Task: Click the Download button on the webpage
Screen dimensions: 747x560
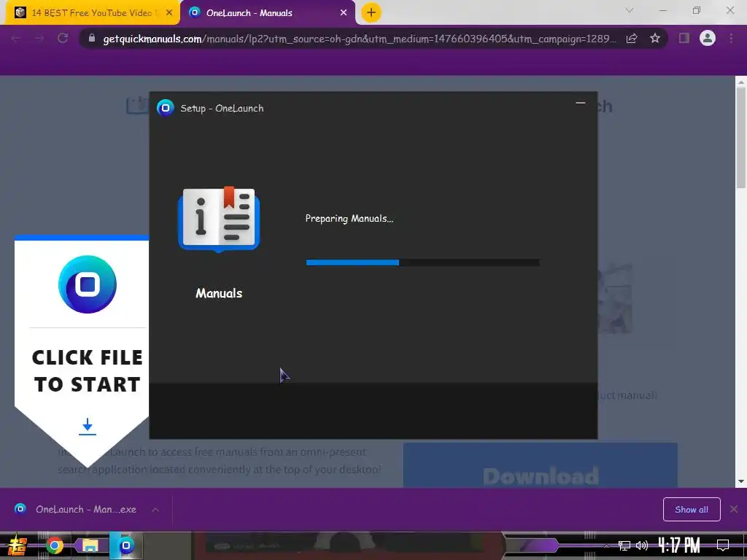Action: (x=541, y=465)
